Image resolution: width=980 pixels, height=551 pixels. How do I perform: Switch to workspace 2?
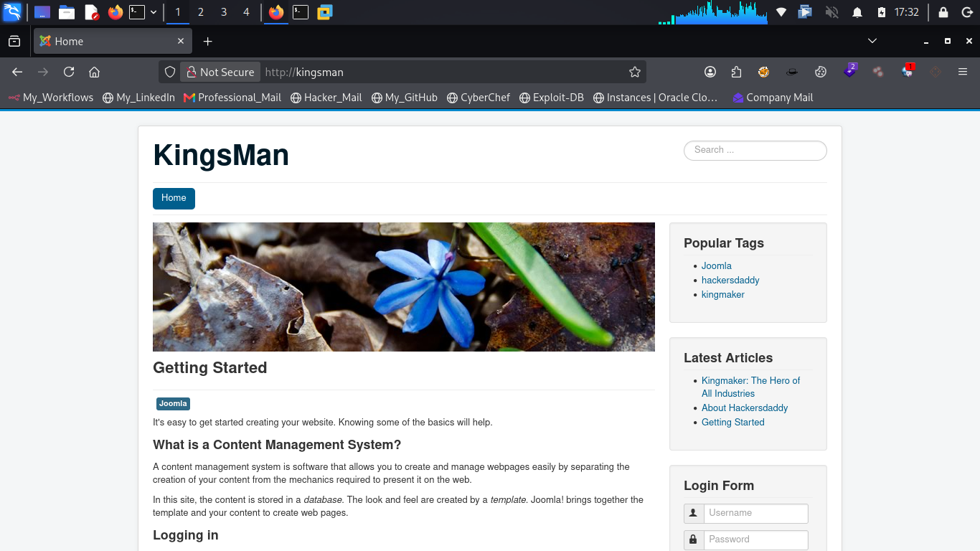click(x=200, y=12)
